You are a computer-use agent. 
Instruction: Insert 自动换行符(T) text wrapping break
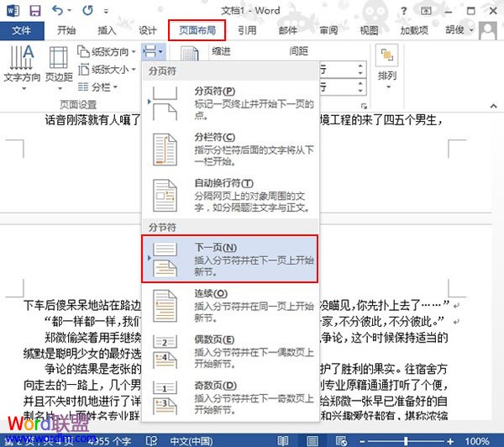pyautogui.click(x=230, y=195)
